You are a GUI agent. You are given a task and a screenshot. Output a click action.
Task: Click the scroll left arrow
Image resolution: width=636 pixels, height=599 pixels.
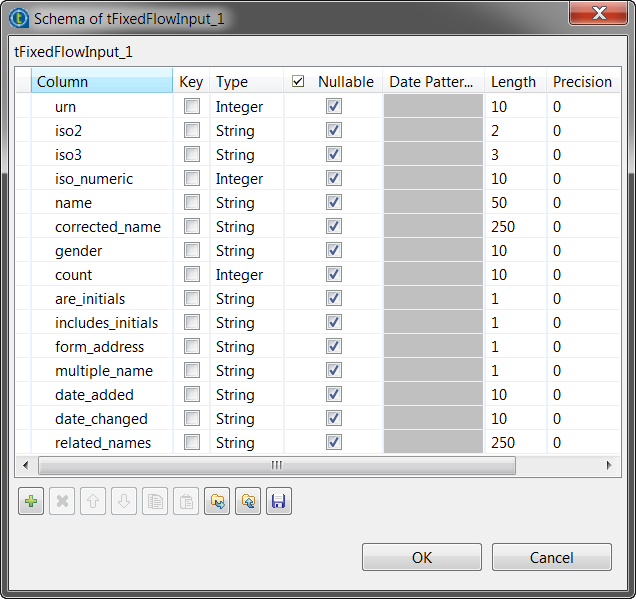[26, 465]
